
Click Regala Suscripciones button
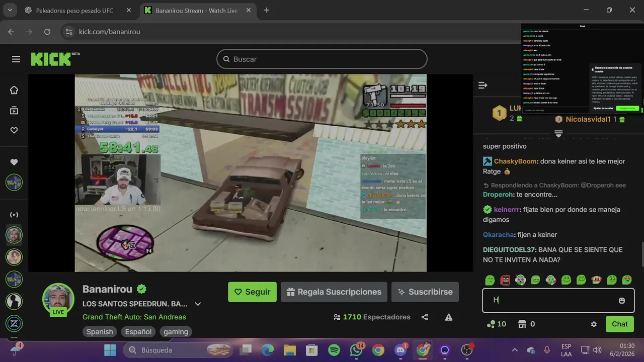click(x=334, y=292)
